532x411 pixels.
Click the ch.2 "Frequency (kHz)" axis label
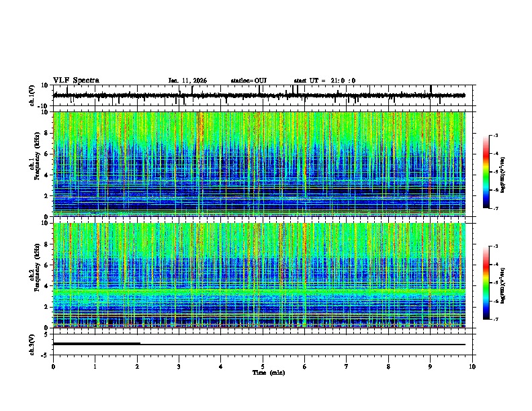[x=37, y=267]
